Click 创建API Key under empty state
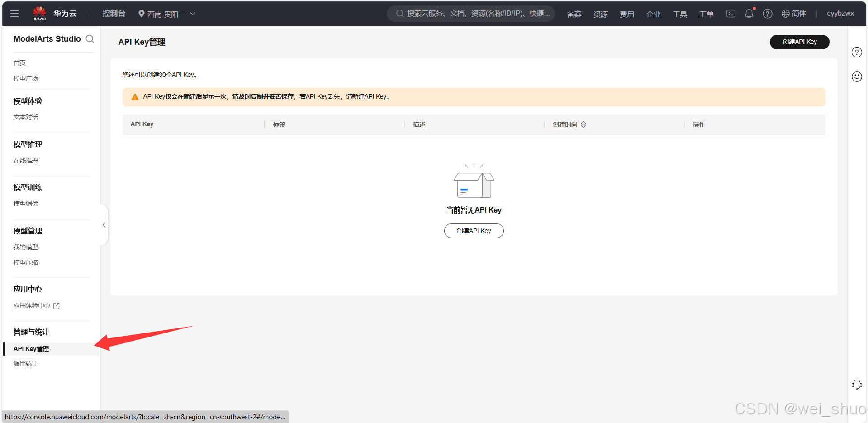 tap(474, 231)
